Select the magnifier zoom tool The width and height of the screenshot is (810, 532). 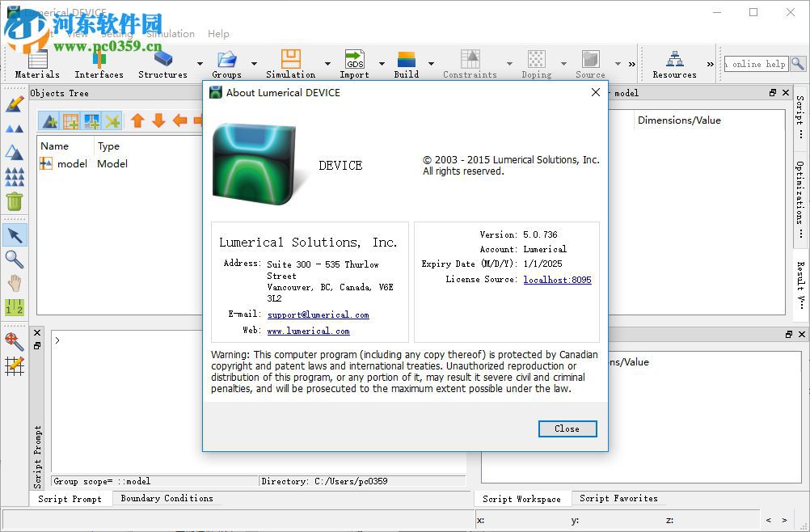(15, 259)
